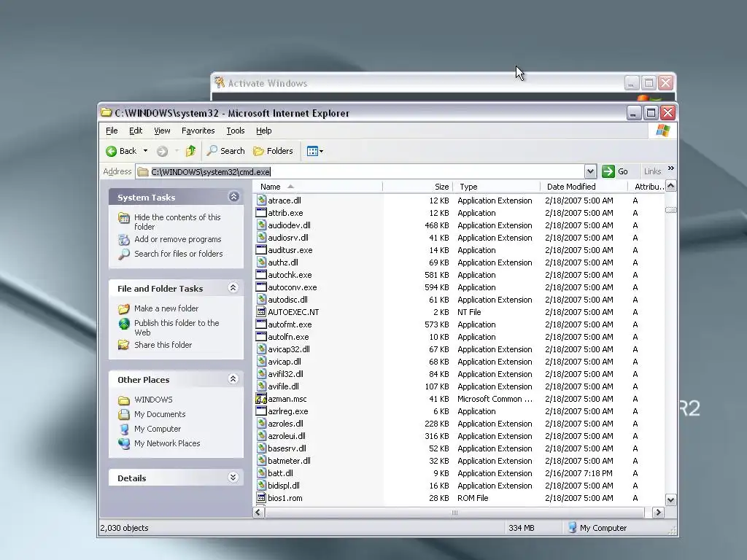Screen dimensions: 747x560
Task: Open the File menu
Action: click(112, 131)
